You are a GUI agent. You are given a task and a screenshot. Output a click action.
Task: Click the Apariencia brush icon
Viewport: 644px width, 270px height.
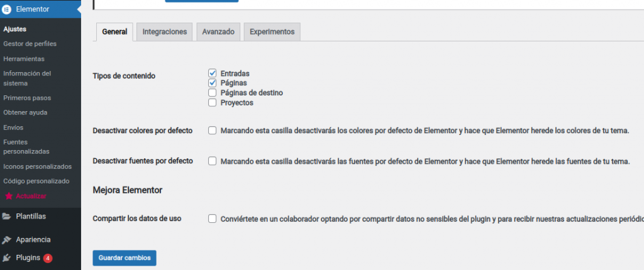click(x=7, y=240)
